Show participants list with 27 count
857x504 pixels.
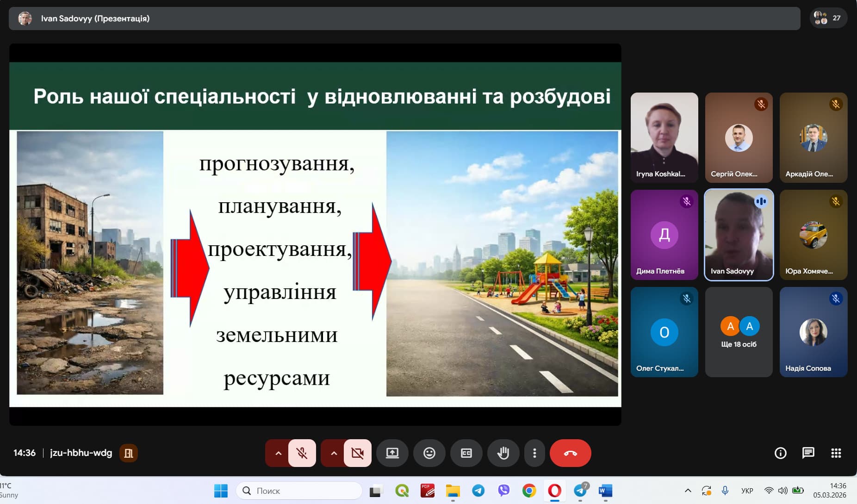point(828,18)
